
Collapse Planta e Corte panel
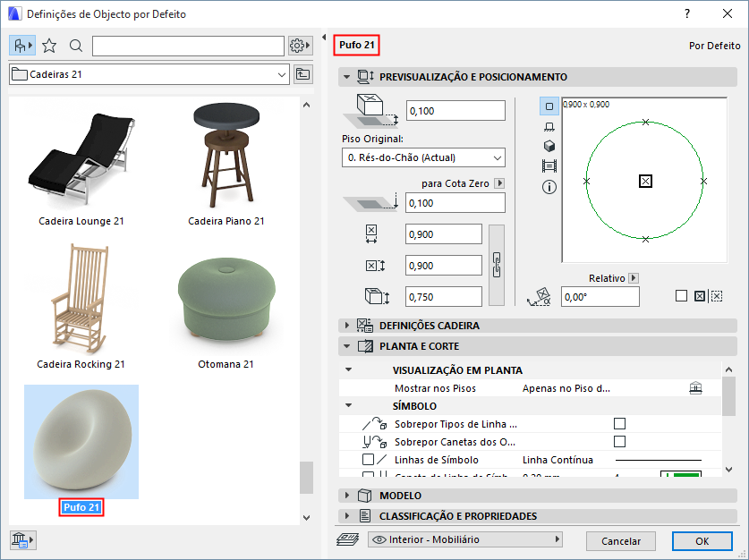tap(347, 346)
